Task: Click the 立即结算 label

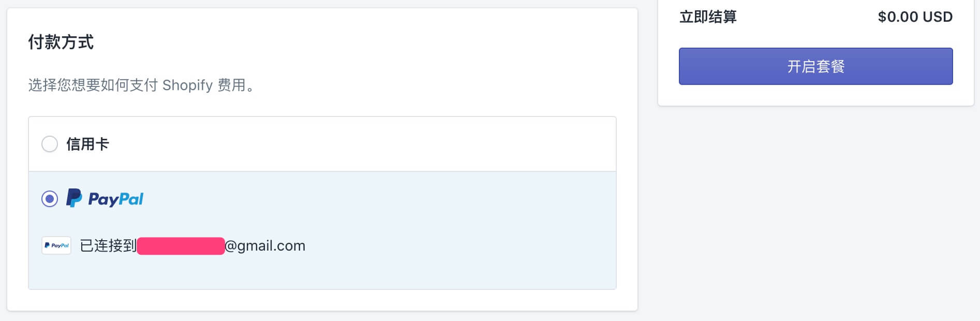Action: point(708,17)
